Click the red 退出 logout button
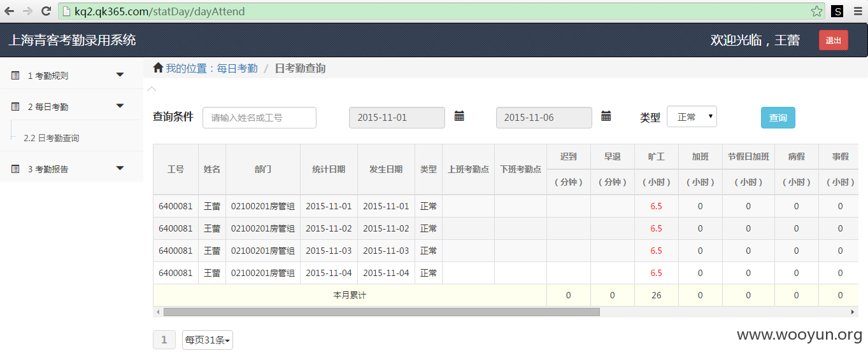 click(834, 40)
